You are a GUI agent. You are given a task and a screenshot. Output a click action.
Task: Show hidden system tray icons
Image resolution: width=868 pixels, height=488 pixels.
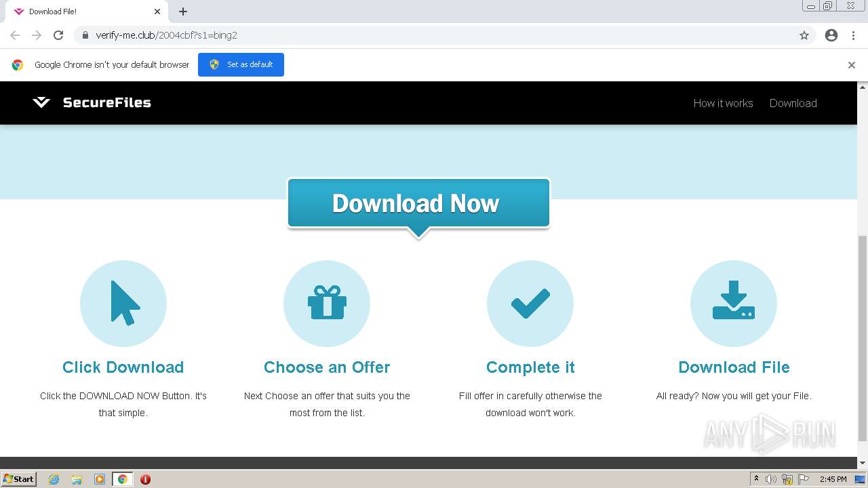(756, 479)
